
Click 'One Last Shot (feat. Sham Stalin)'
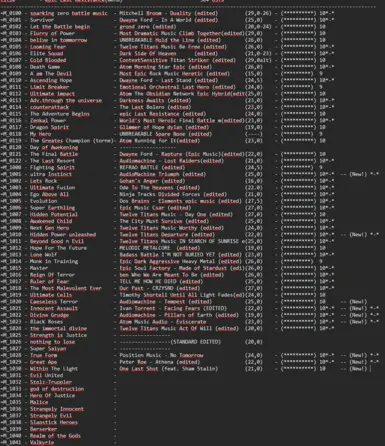[169, 369]
